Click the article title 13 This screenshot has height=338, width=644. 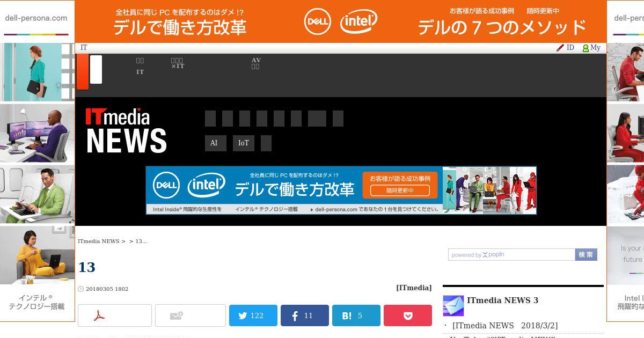tap(86, 267)
